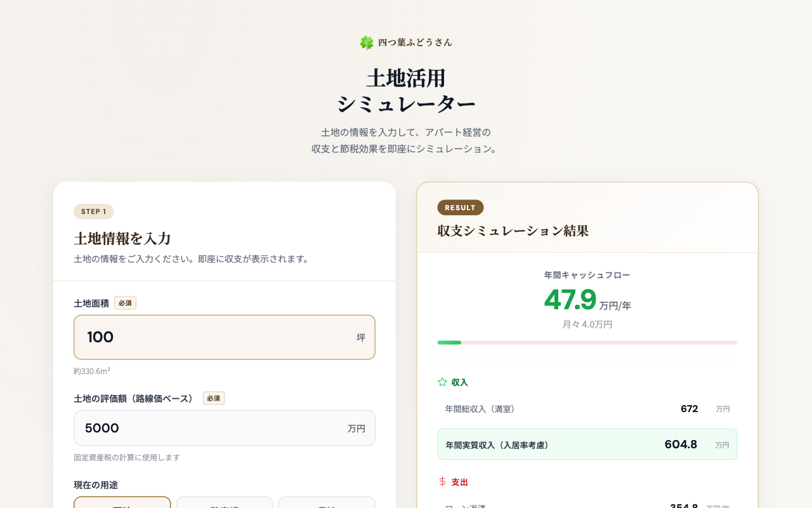Click the red dollar icon beside 支出
812x508 pixels.
(442, 481)
